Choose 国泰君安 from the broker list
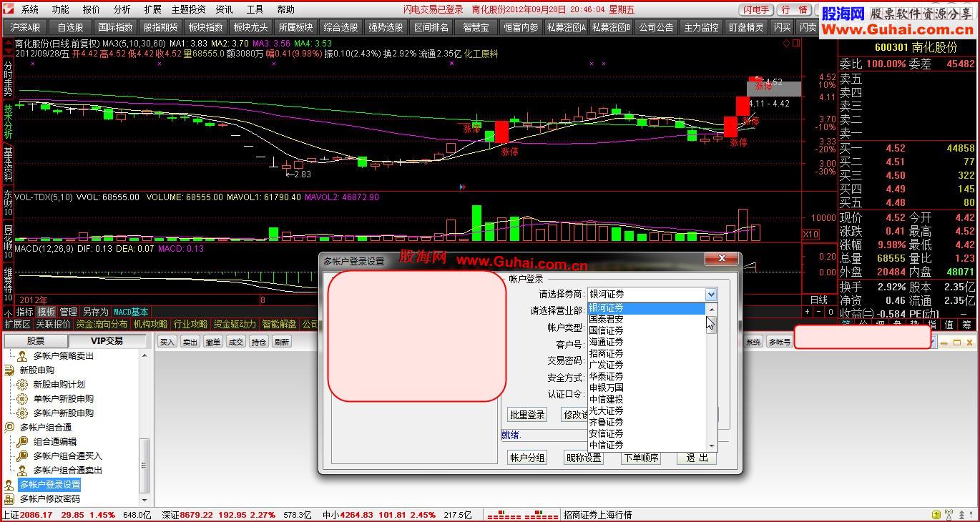The height and width of the screenshot is (522, 980). click(606, 319)
